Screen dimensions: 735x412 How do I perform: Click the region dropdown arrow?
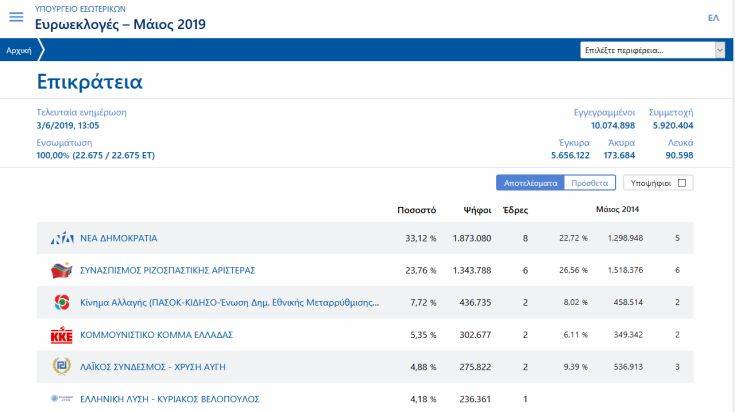(719, 50)
